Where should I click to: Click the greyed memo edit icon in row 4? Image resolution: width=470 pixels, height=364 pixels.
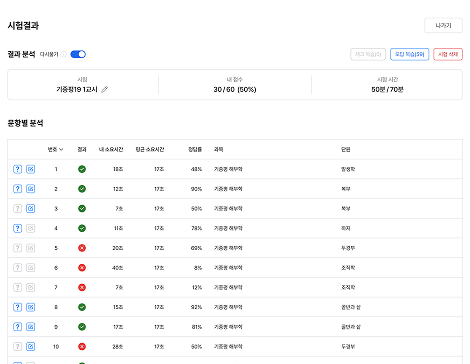[x=30, y=228]
